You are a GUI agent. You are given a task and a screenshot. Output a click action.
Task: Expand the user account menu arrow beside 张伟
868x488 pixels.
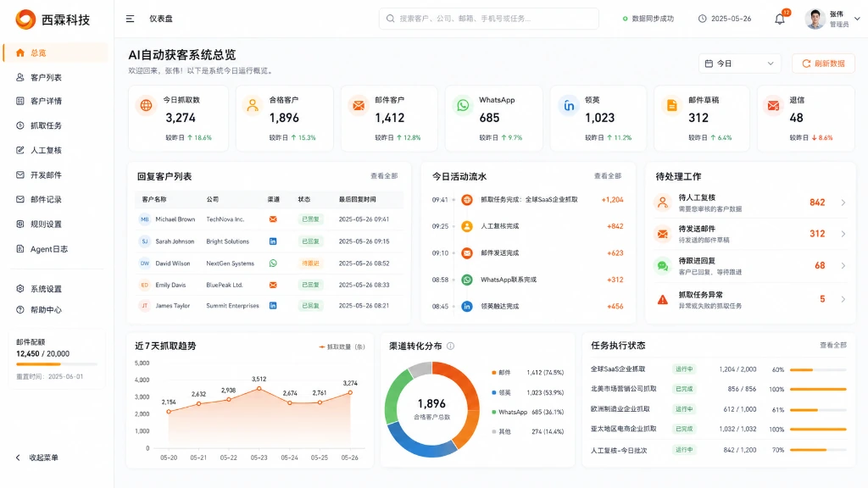point(857,19)
